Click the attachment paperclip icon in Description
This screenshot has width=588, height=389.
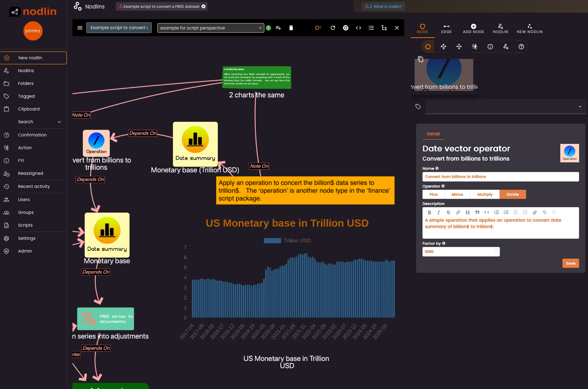coord(535,212)
